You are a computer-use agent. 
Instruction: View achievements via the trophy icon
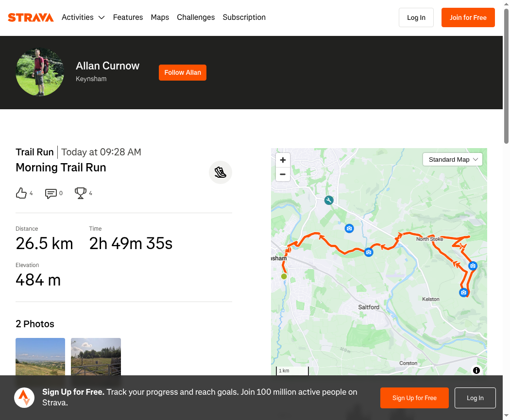80,193
